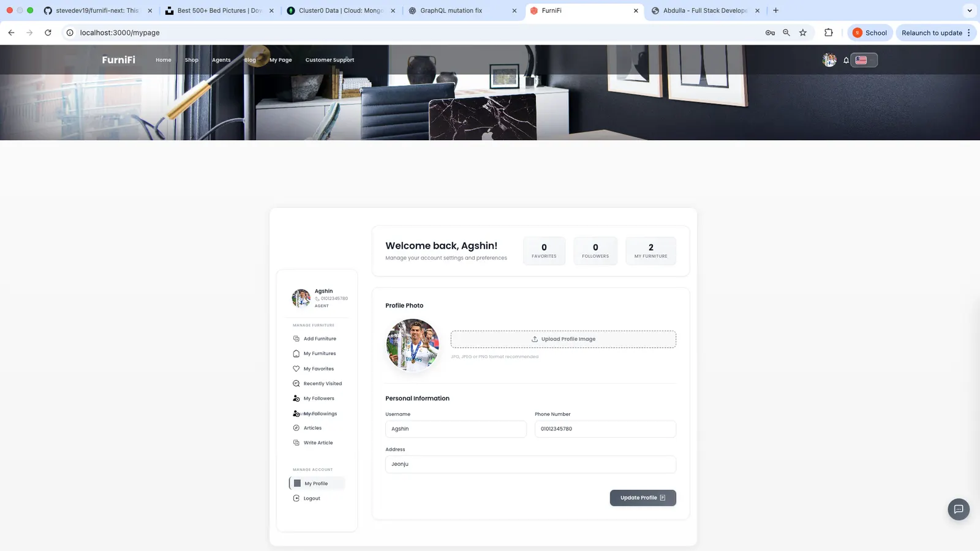Switch to the GraphQL mutation fix tab
This screenshot has height=551, width=980.
[x=463, y=10]
